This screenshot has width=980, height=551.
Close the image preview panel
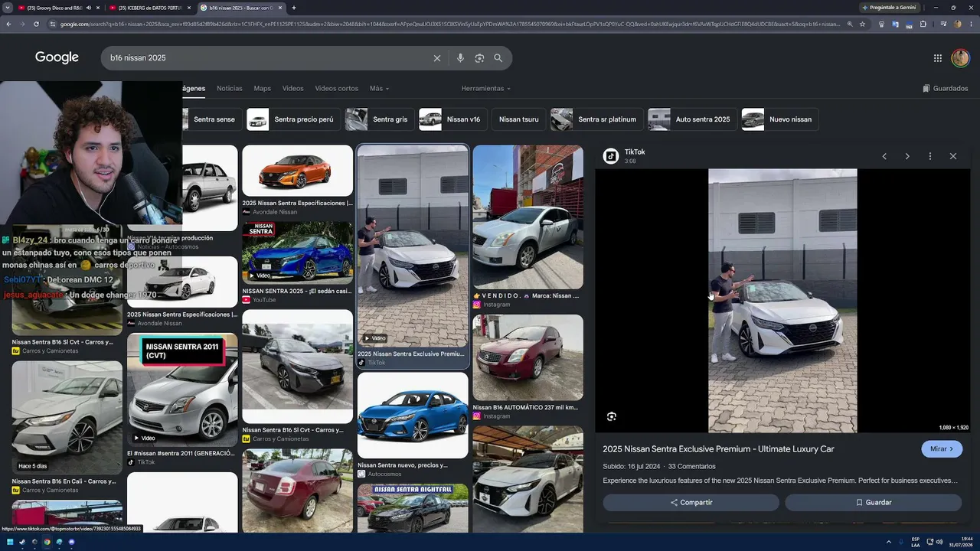point(953,156)
